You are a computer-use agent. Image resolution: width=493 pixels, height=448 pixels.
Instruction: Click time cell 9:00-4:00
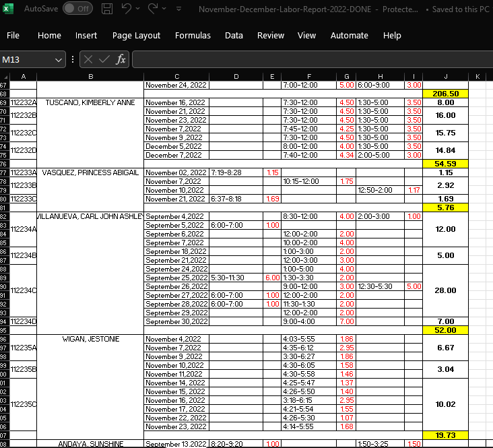(x=308, y=321)
